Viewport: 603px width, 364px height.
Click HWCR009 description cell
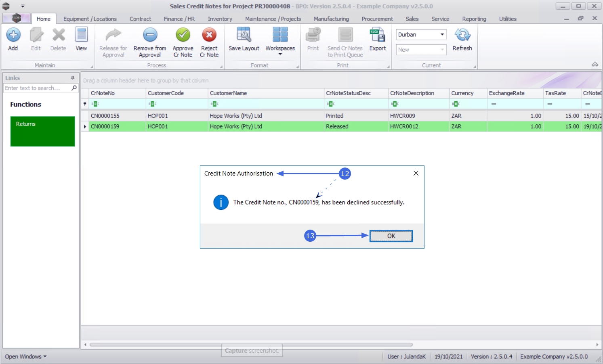(418, 116)
